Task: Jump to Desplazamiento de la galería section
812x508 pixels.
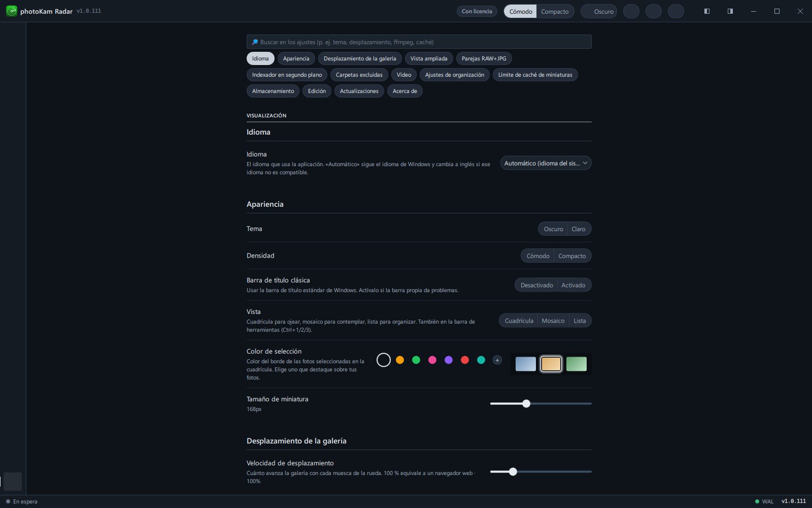Action: tap(360, 58)
